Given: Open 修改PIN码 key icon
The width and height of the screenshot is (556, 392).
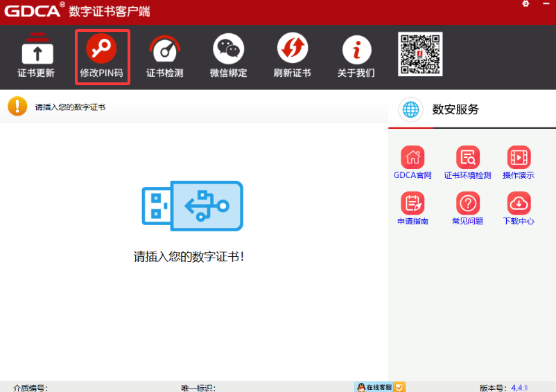Looking at the screenshot, I should click(101, 50).
